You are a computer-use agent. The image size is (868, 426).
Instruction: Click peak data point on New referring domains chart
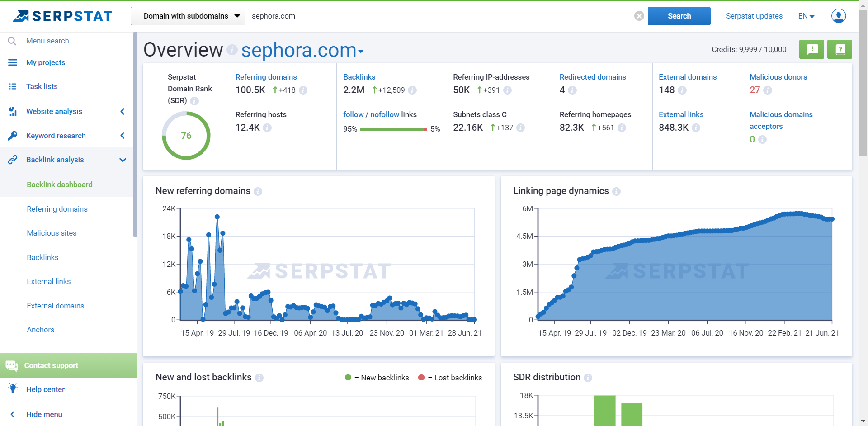pos(217,217)
